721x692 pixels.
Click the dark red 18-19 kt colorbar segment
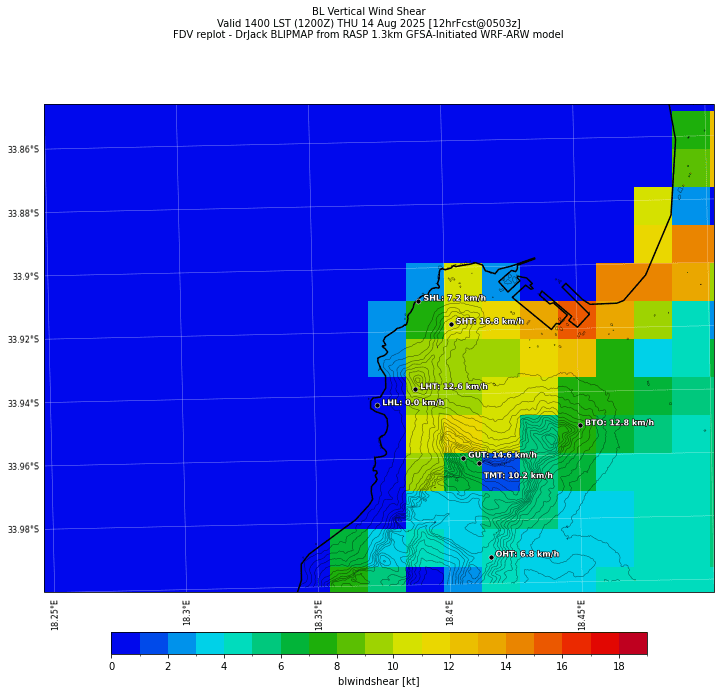(x=633, y=643)
